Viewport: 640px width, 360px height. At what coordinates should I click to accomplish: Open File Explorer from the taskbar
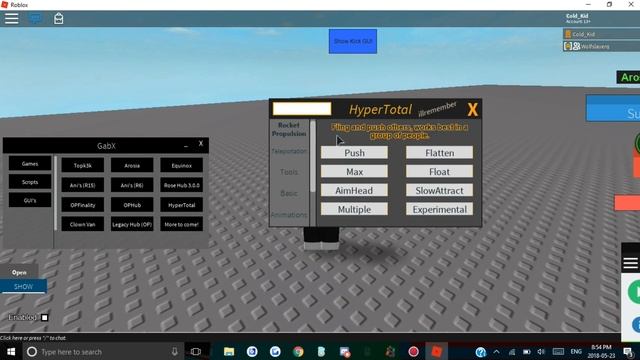229,351
